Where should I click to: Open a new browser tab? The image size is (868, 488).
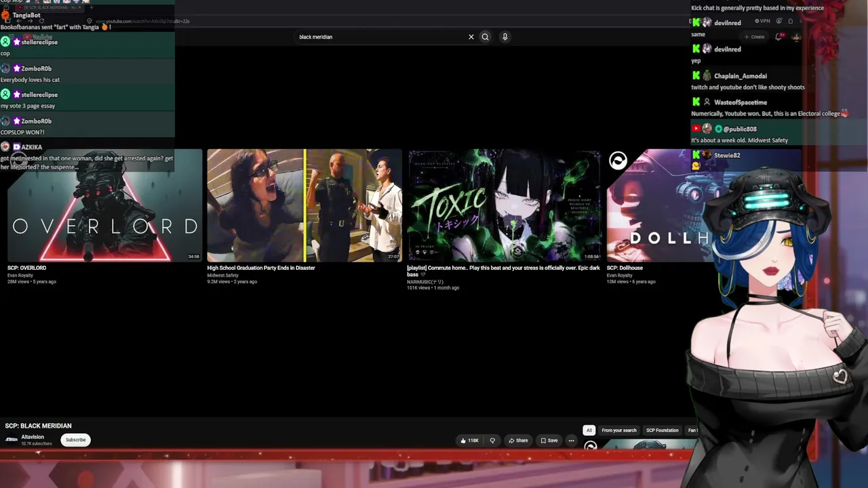point(91,7)
